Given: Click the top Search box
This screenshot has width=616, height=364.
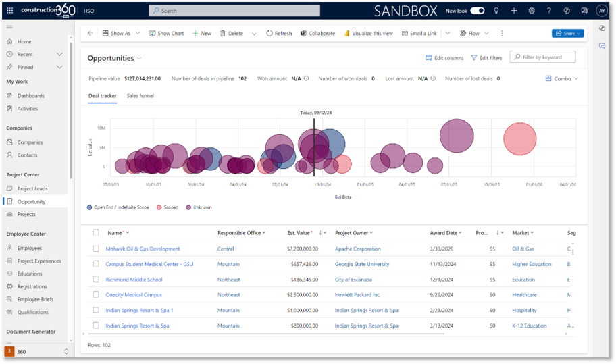Looking at the screenshot, I should click(234, 11).
